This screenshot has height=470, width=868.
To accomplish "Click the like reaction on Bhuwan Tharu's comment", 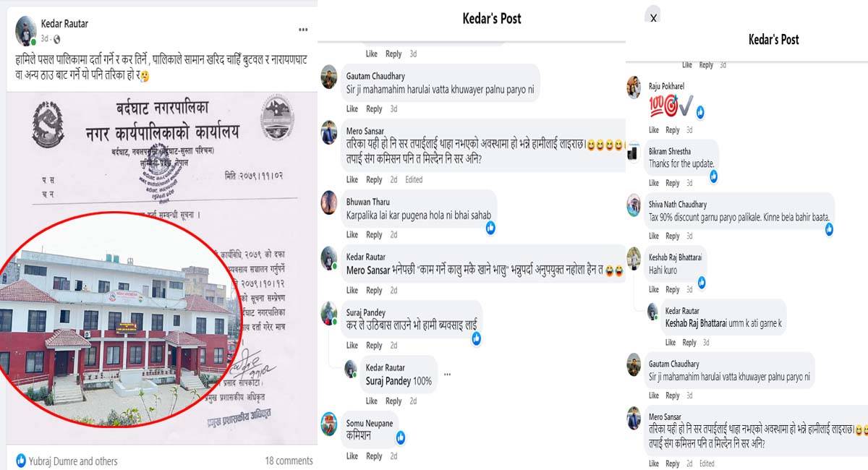I will pyautogui.click(x=490, y=227).
